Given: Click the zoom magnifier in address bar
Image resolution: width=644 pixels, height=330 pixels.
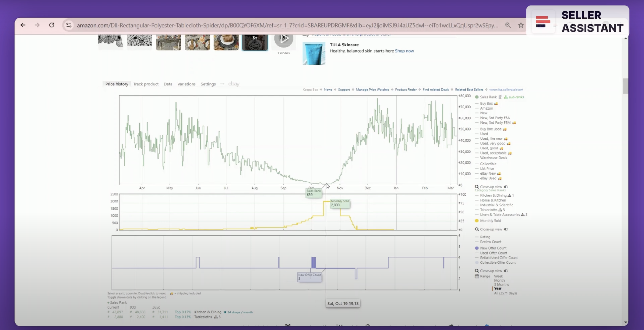Looking at the screenshot, I should click(508, 25).
